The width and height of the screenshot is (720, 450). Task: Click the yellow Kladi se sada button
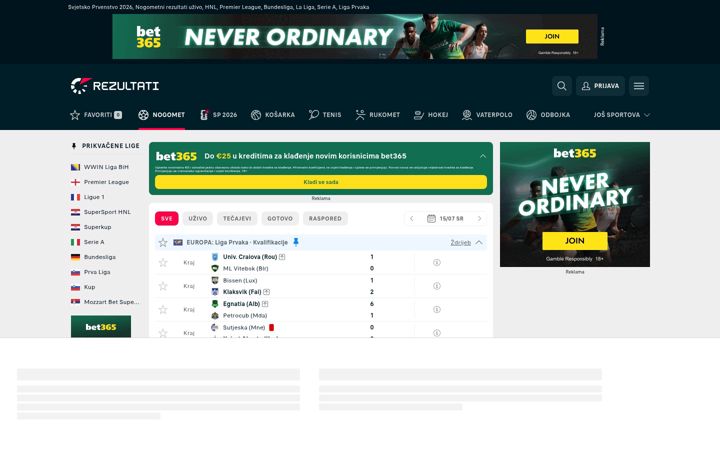pyautogui.click(x=321, y=182)
